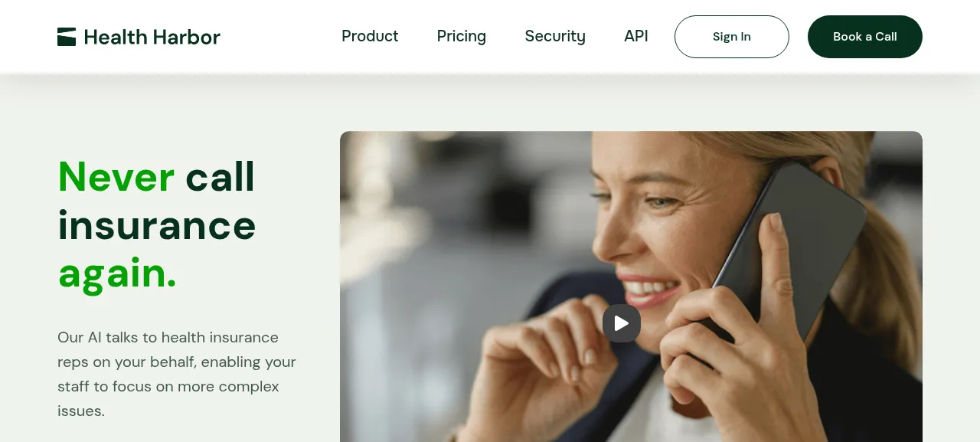Click the Sign In button

coord(732,37)
